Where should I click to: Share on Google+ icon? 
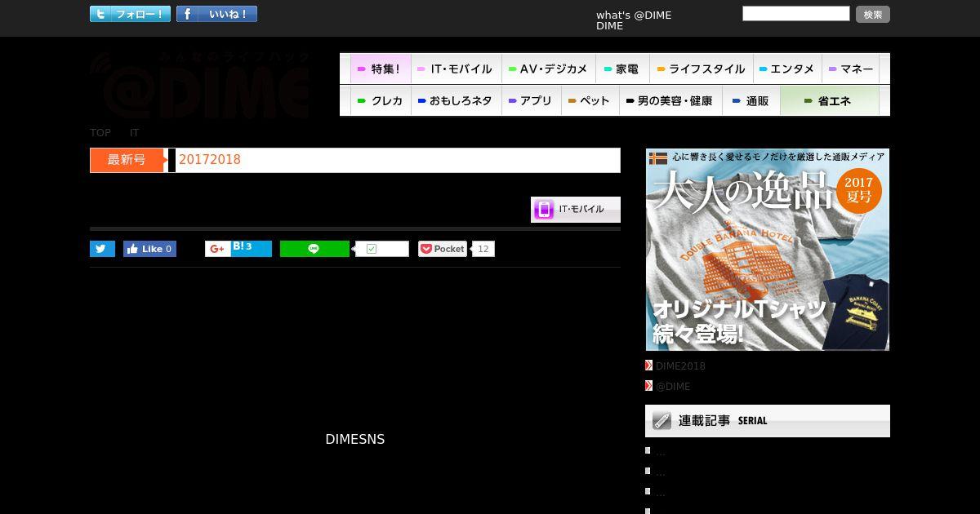coord(217,249)
